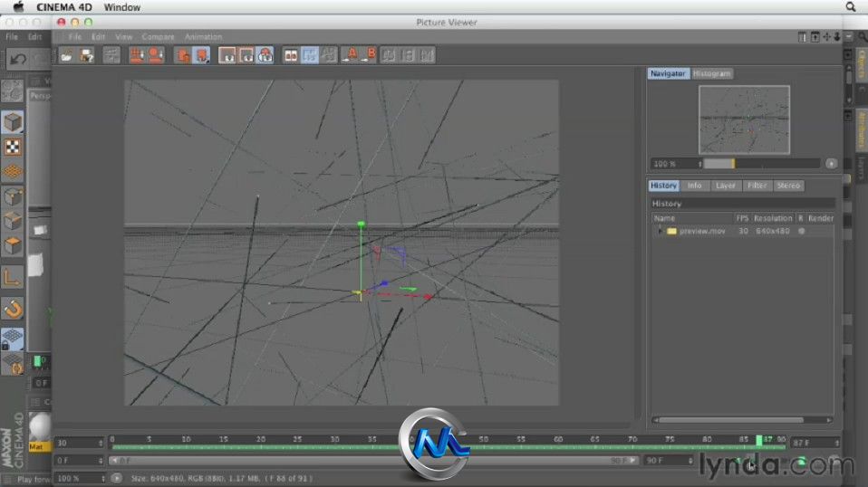Open the Compare menu
The width and height of the screenshot is (868, 487).
158,37
